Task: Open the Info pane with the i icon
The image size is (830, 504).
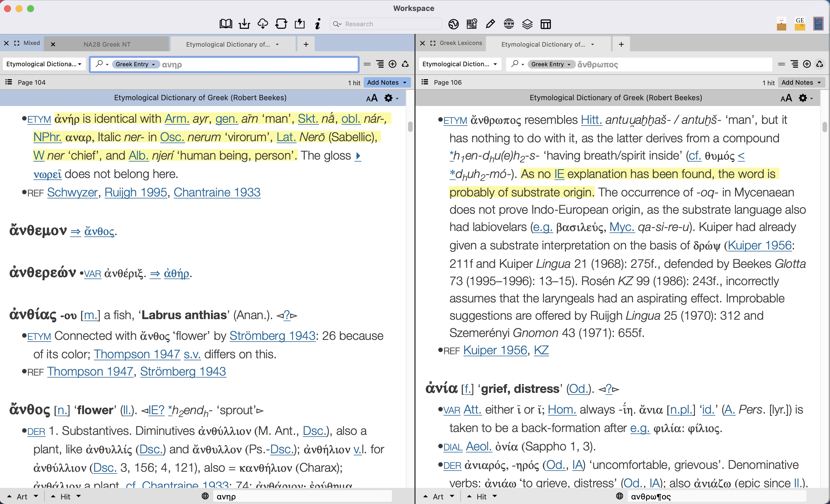Action: (317, 24)
